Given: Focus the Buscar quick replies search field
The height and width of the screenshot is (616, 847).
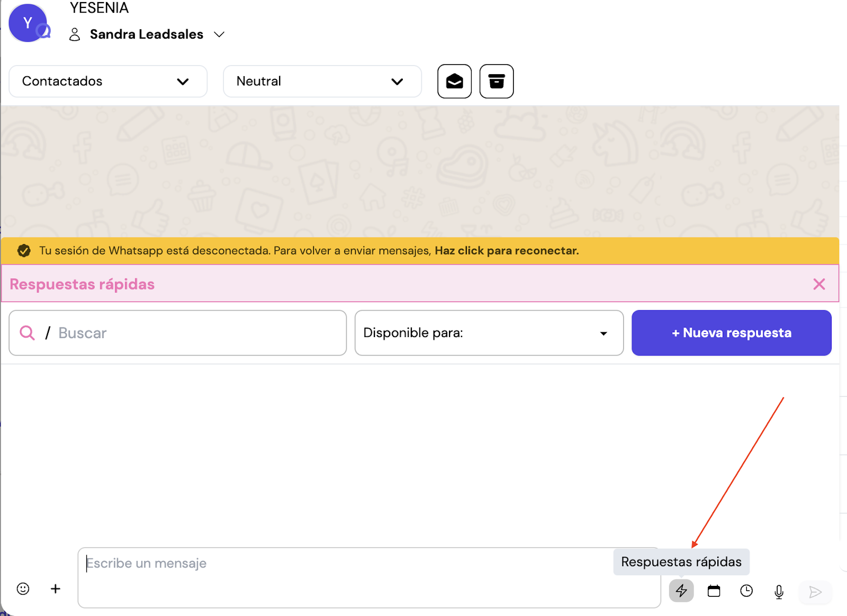Looking at the screenshot, I should 196,333.
